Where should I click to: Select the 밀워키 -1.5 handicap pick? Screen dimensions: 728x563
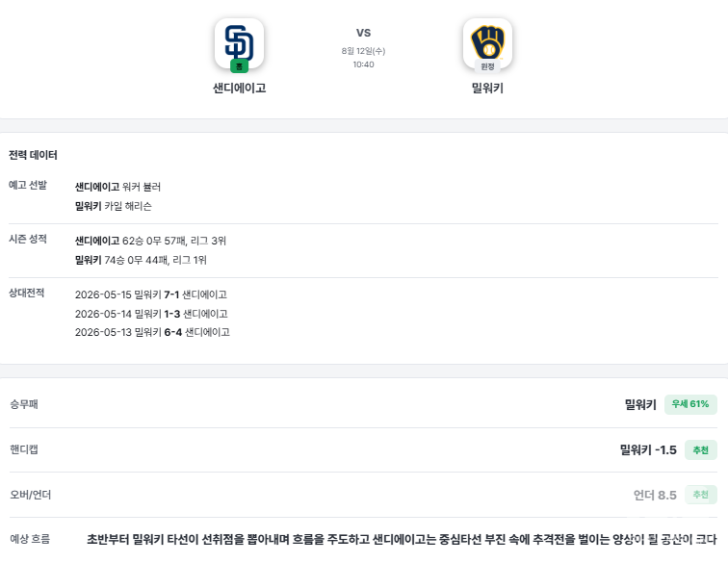tap(648, 449)
